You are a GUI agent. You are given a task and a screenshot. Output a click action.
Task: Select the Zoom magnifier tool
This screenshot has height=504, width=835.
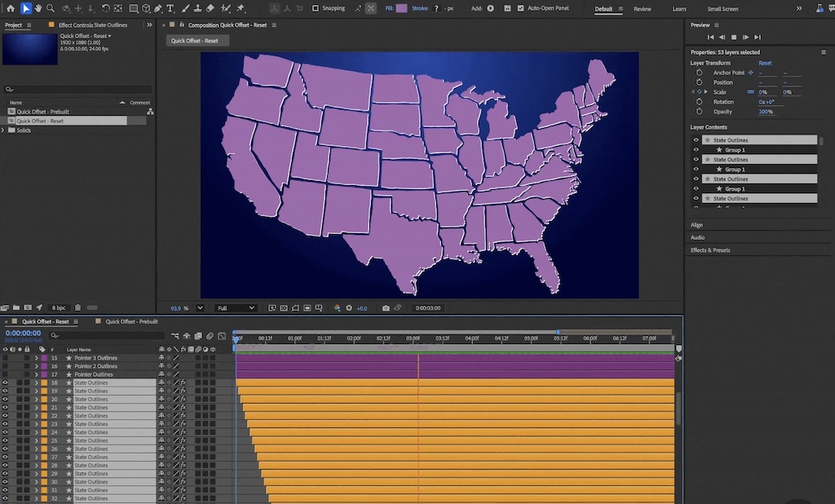point(51,8)
